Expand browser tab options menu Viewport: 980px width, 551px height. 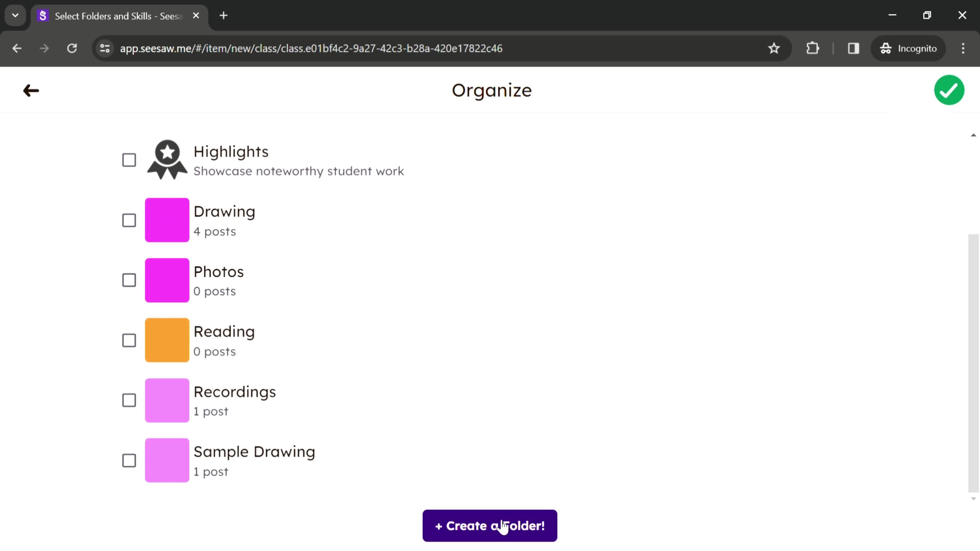(x=15, y=15)
